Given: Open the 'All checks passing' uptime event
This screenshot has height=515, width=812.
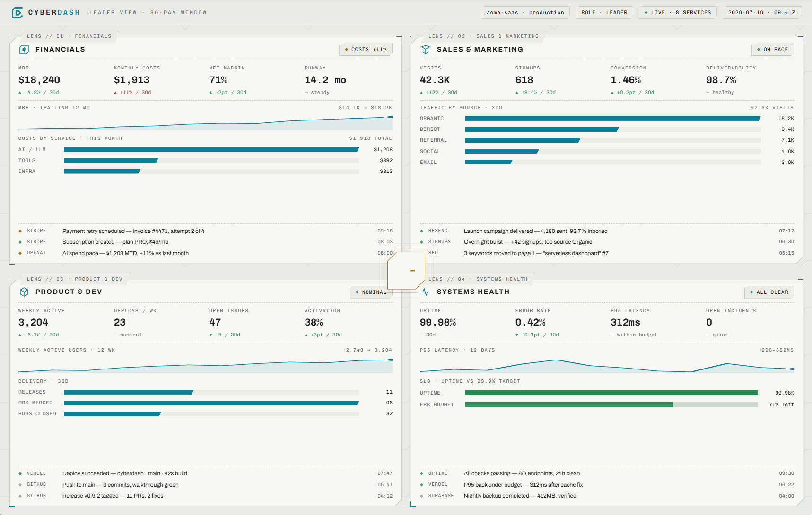Looking at the screenshot, I should click(x=607, y=473).
